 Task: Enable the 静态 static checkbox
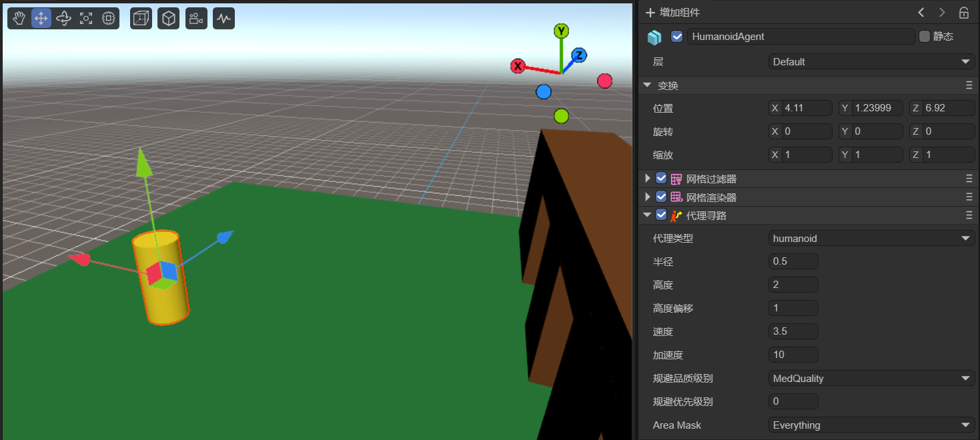[x=924, y=37]
